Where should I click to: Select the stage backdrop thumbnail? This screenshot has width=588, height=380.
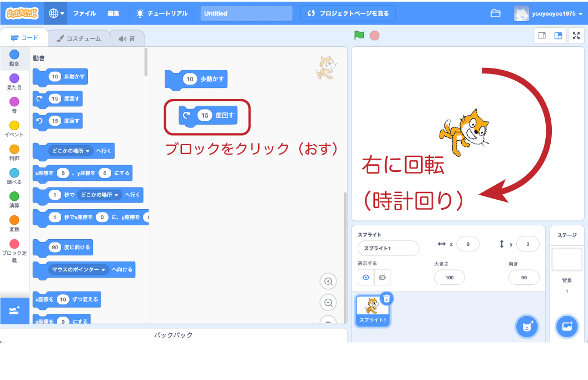(x=567, y=259)
